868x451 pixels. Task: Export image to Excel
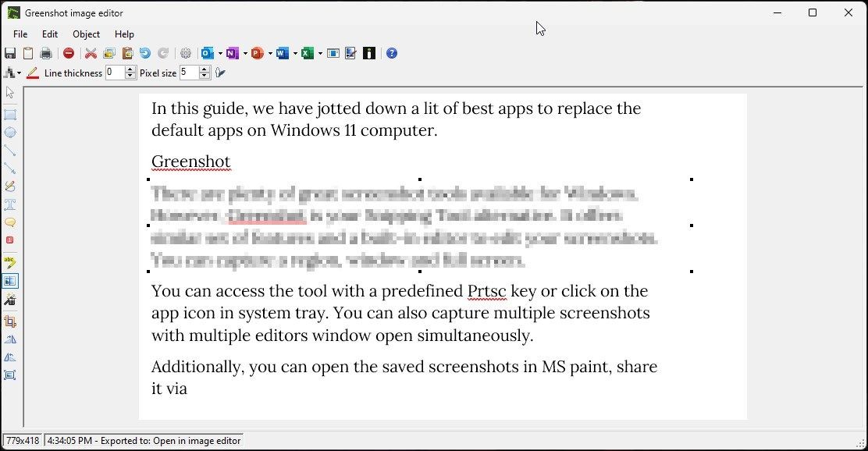point(308,53)
